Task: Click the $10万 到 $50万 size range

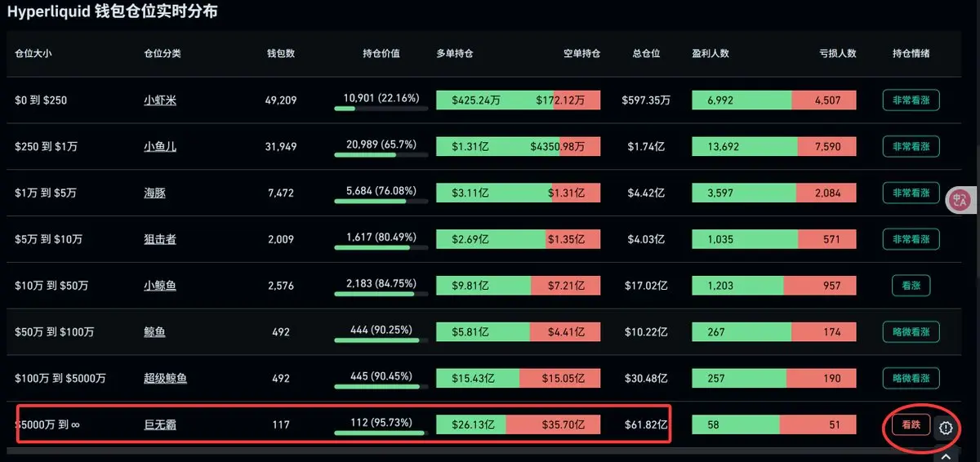Action: (51, 286)
